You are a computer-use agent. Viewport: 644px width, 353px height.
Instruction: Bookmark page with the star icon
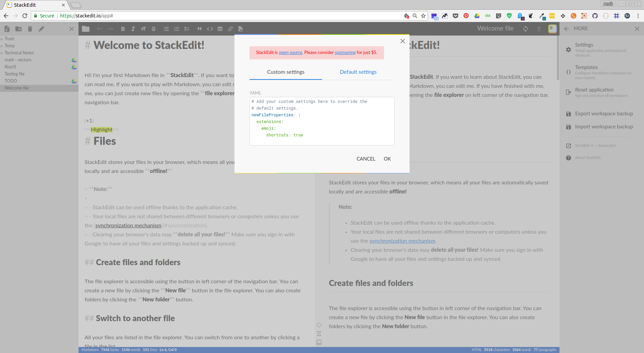tap(423, 16)
